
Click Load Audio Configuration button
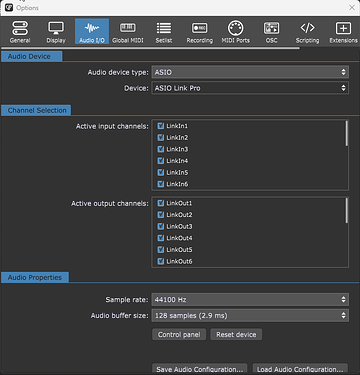pyautogui.click(x=300, y=369)
